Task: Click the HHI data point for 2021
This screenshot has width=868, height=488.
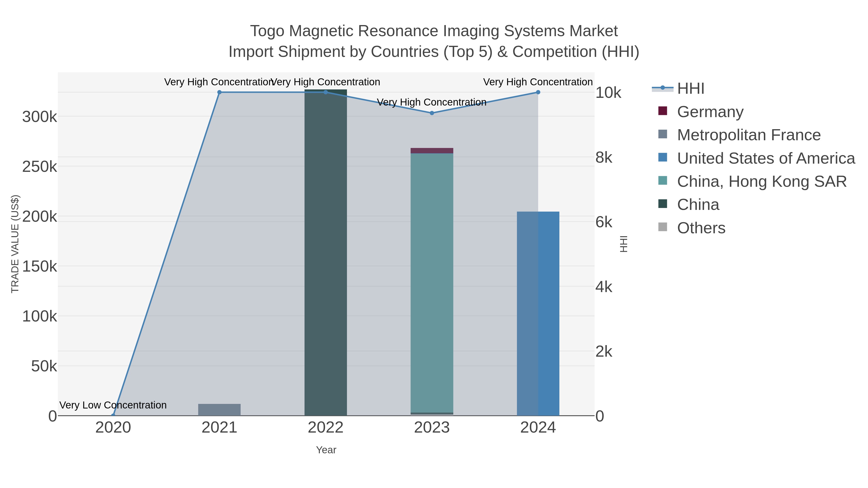Action: (219, 92)
